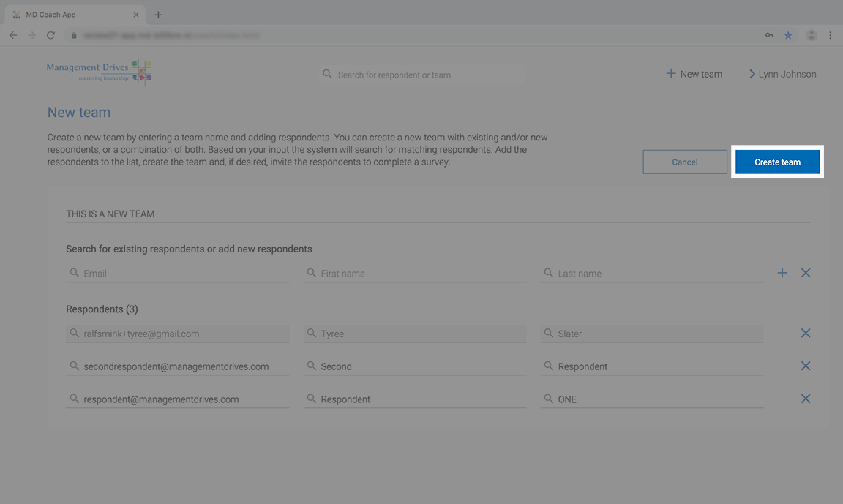This screenshot has height=504, width=843.
Task: Click magnifier icon in Email search field
Action: 74,273
